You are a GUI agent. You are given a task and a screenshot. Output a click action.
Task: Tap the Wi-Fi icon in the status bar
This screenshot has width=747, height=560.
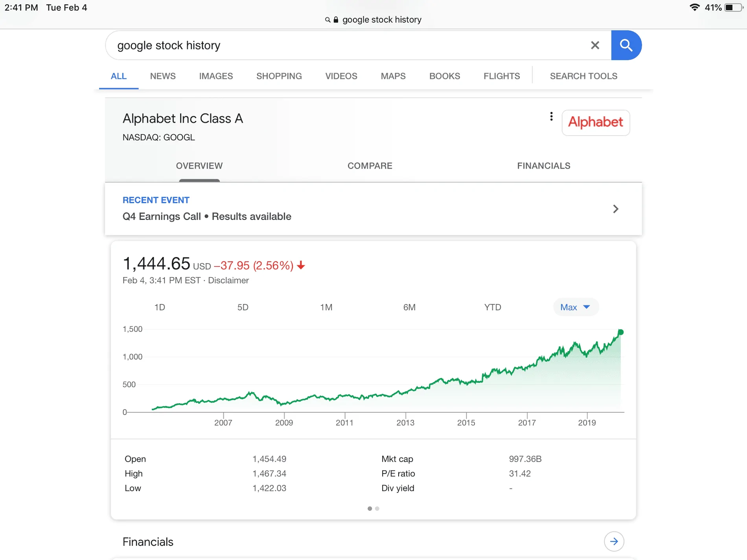tap(694, 7)
